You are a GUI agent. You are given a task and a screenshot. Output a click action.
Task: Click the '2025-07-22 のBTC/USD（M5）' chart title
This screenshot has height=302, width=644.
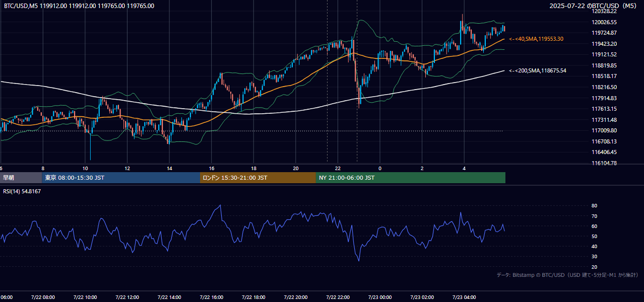(x=594, y=6)
